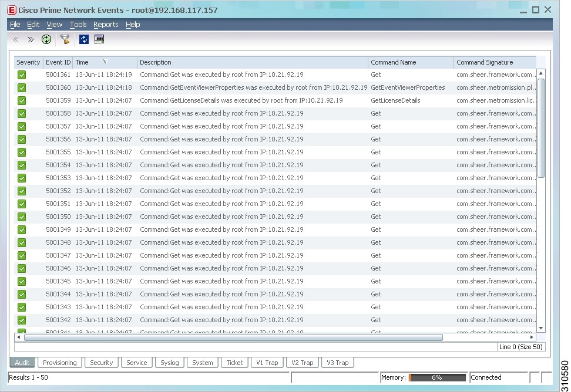Click the horizontal scrollbar left arrow

(19, 337)
